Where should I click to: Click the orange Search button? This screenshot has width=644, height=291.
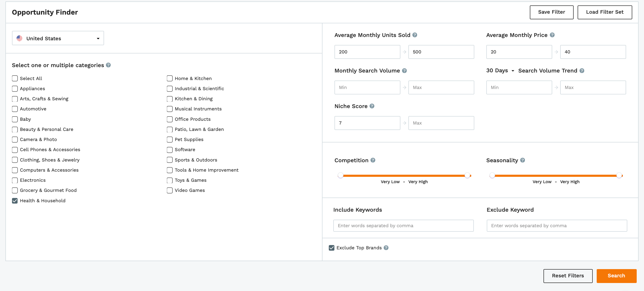point(616,276)
